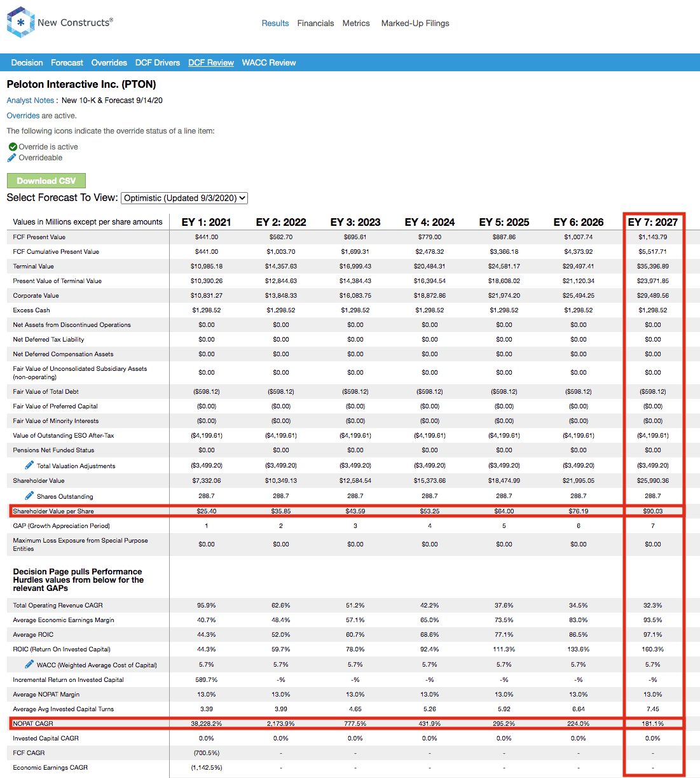This screenshot has width=700, height=778.
Task: Open Marked-Up Filings tab
Action: pyautogui.click(x=415, y=23)
